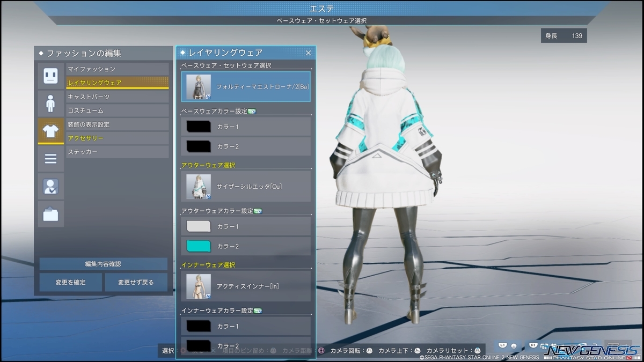The width and height of the screenshot is (644, 362).
Task: Click green icon beside アウターウェアカラー設定
Action: (x=258, y=211)
